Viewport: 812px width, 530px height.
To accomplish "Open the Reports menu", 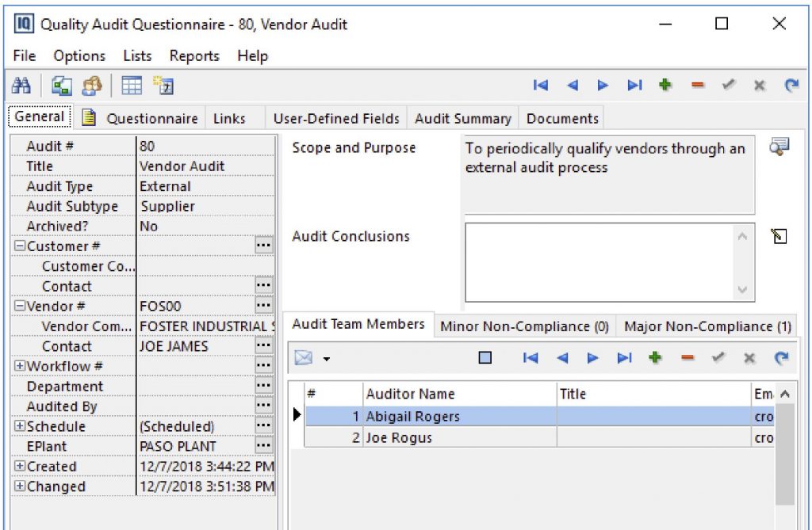I will 194,56.
